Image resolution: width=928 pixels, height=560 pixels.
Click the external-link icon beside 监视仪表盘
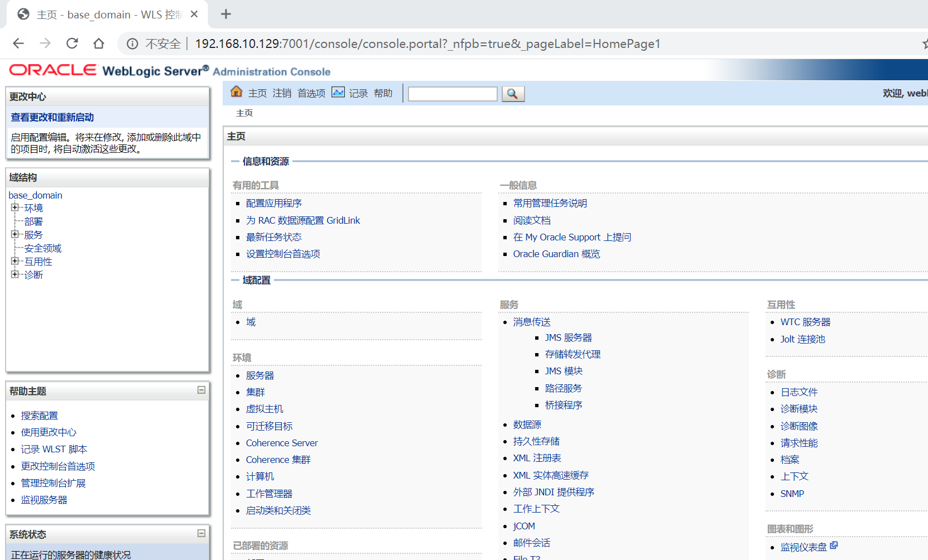click(x=834, y=545)
